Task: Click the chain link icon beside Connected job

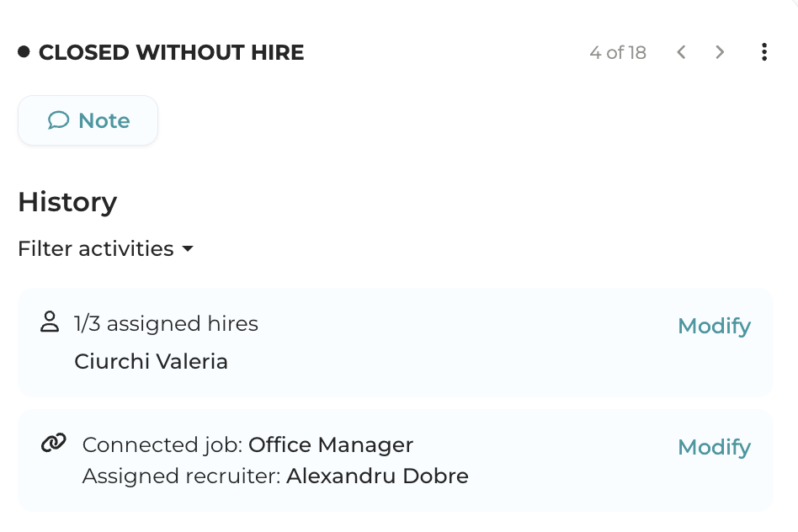Action: tap(53, 443)
